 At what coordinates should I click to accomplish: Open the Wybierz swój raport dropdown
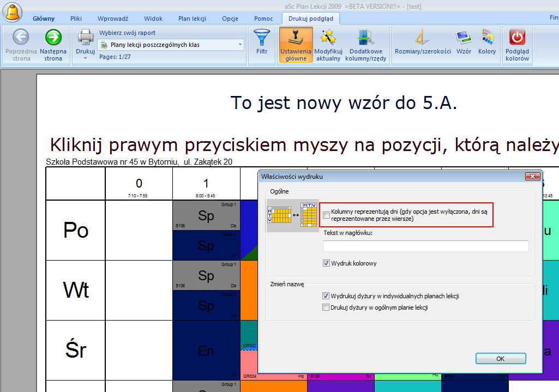tap(171, 45)
